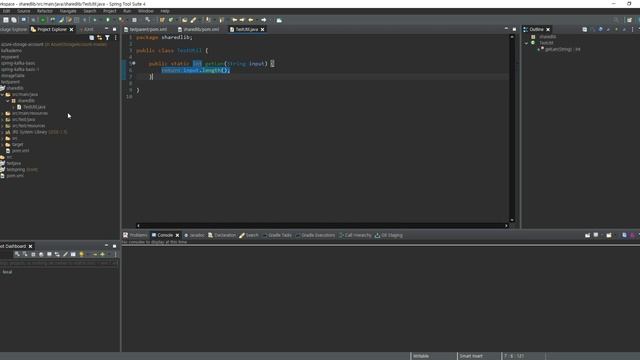The image size is (640, 360).
Task: Click the Collapse All icon in Project Explorer
Action: pos(91,38)
